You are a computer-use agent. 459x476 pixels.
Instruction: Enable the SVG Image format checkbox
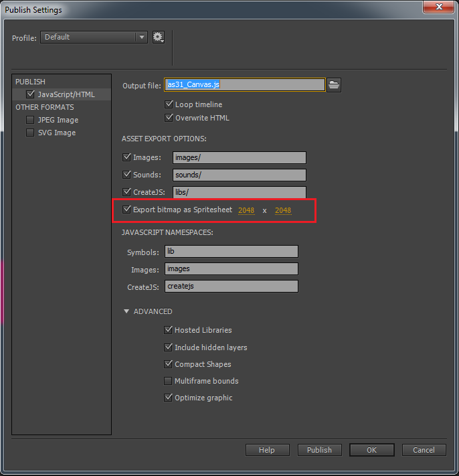coord(30,133)
